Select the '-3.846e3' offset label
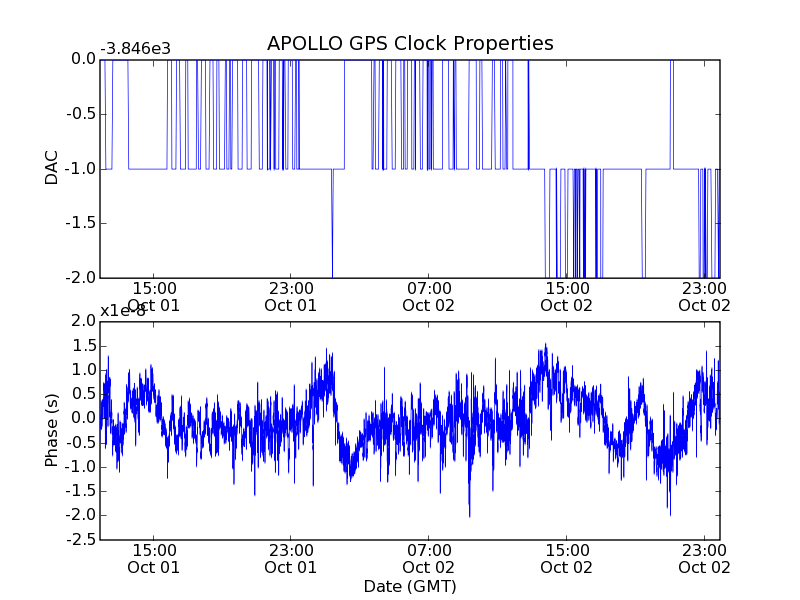The image size is (800, 600). click(136, 49)
